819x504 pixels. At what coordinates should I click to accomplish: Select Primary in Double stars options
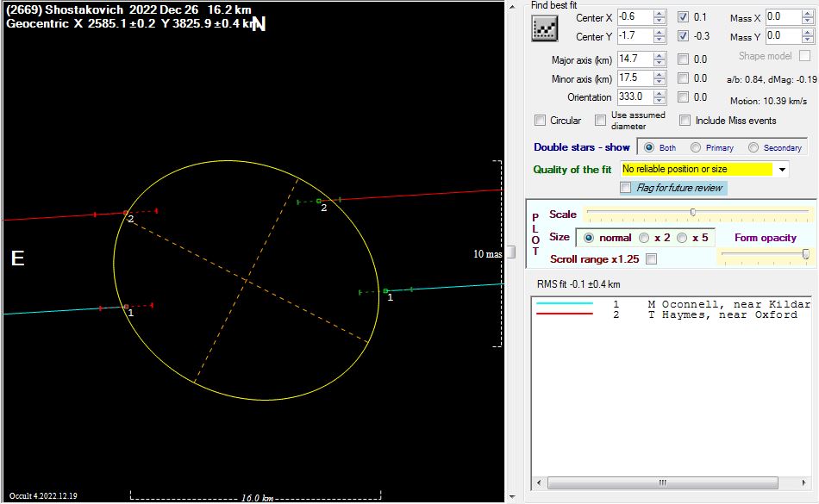(x=697, y=147)
